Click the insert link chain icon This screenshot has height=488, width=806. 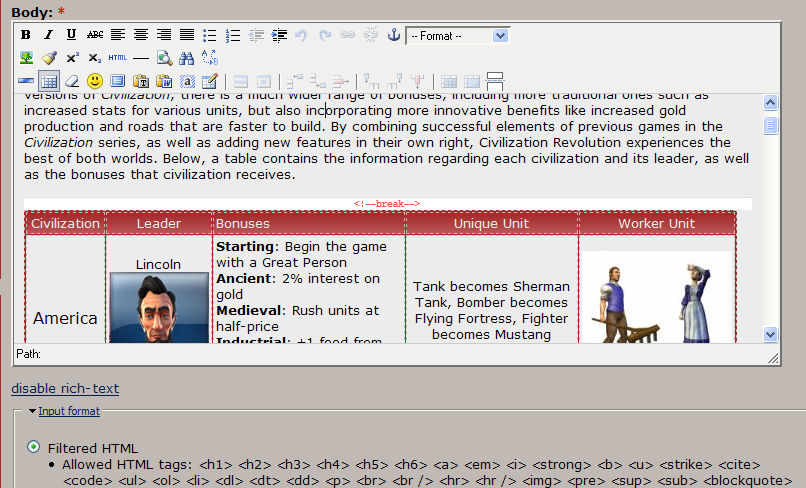(348, 35)
